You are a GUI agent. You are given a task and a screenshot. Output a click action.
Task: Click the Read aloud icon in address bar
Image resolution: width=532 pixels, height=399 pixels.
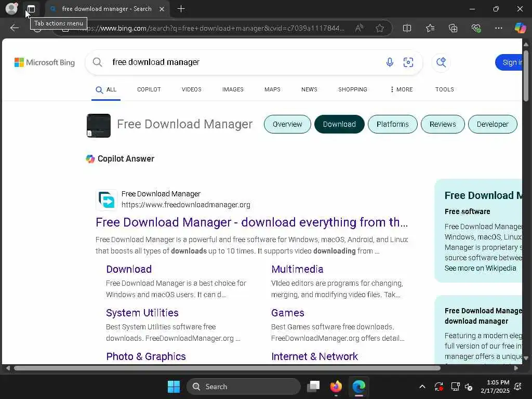(359, 28)
